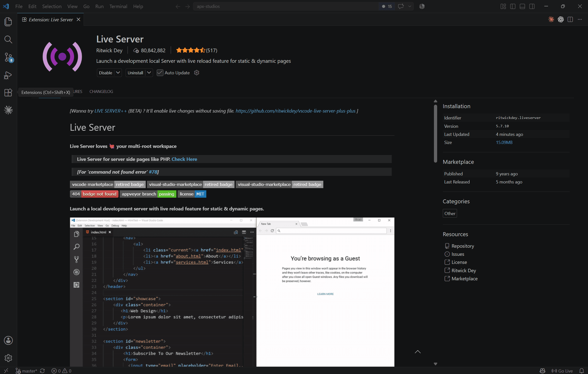Click the star rating (517) reviews

pyautogui.click(x=197, y=50)
